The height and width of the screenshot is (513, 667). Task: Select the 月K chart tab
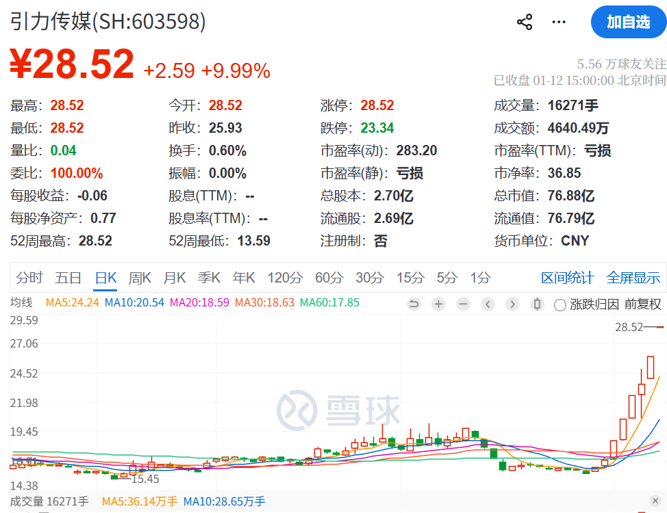[x=175, y=278]
